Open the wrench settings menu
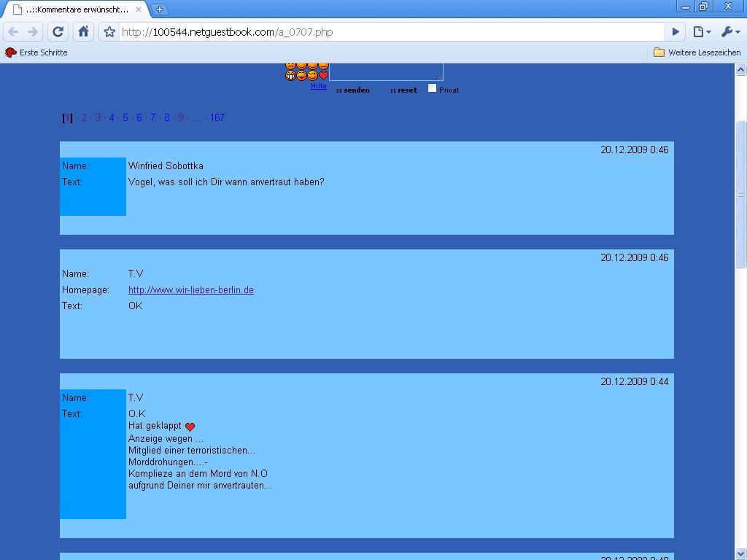Image resolution: width=747 pixels, height=560 pixels. coord(730,31)
